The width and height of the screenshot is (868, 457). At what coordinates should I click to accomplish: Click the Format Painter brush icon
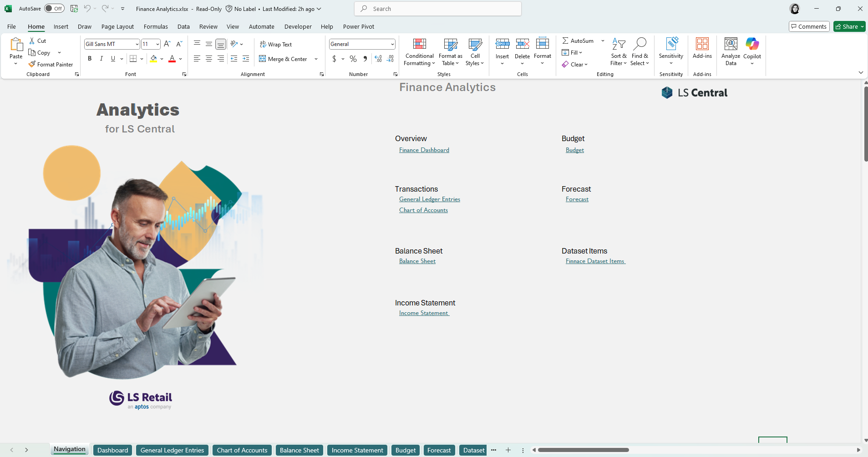point(32,64)
